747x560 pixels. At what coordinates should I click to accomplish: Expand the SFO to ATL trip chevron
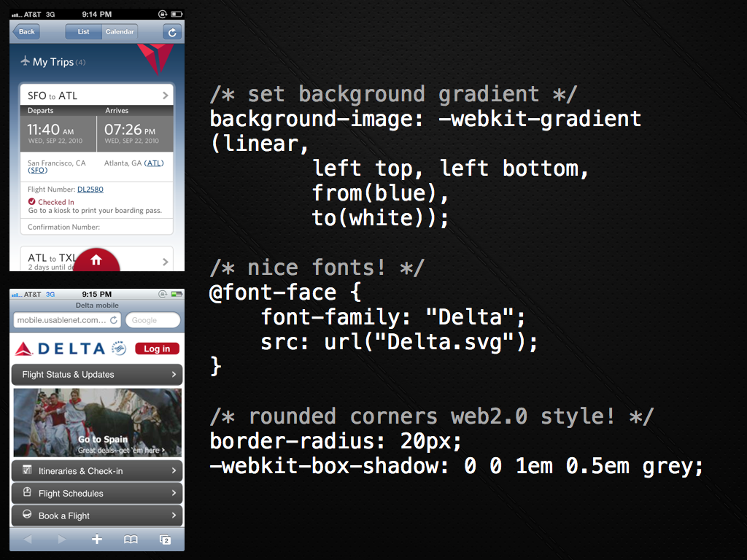click(x=166, y=96)
